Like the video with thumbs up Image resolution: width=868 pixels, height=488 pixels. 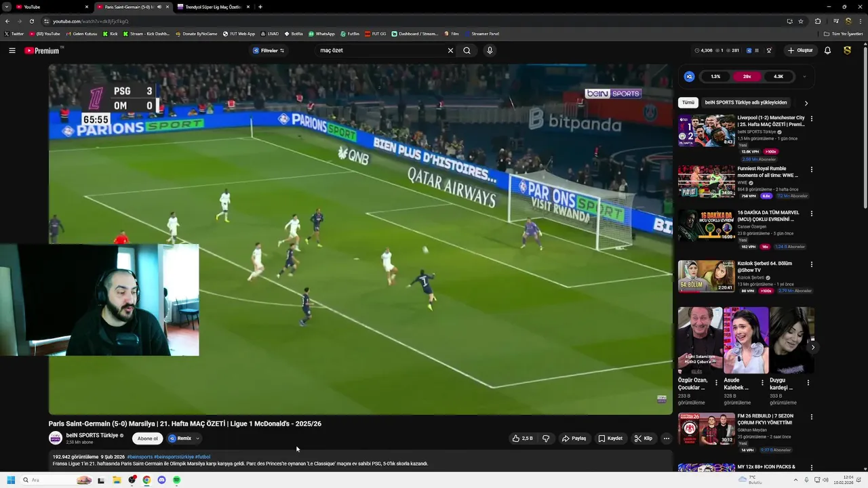523,439
